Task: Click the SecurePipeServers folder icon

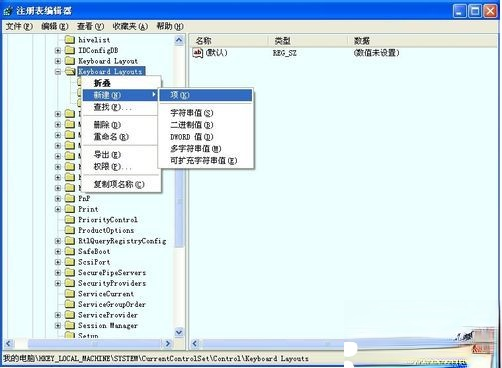Action: 70,273
